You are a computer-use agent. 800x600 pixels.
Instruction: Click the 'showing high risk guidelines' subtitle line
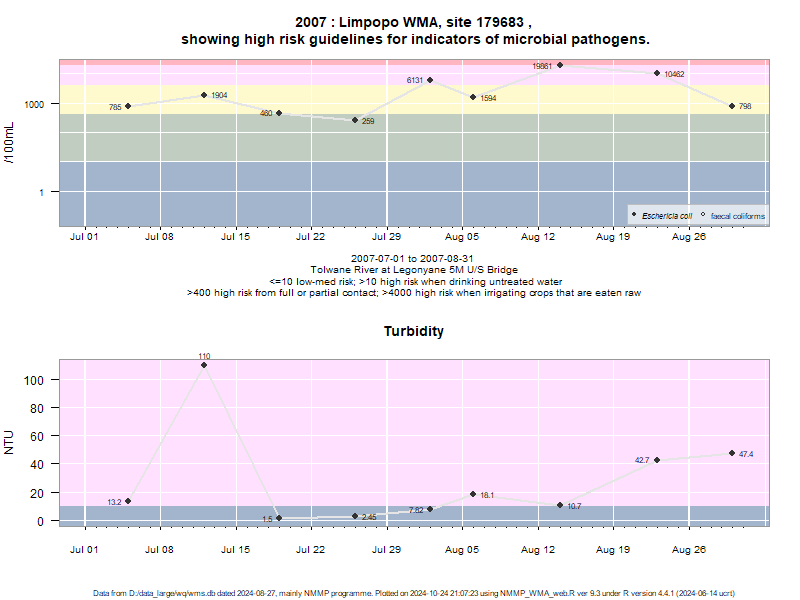415,39
